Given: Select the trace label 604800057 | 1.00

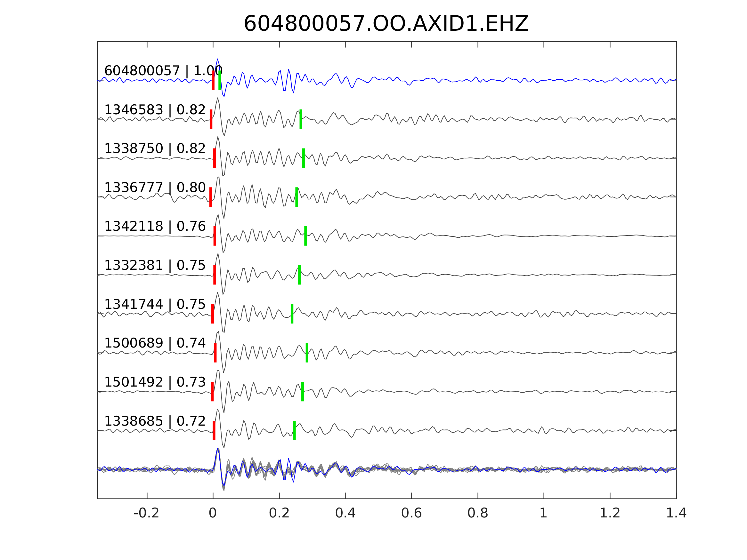Looking at the screenshot, I should (163, 71).
